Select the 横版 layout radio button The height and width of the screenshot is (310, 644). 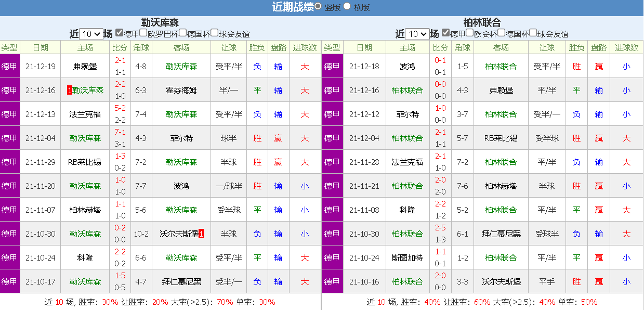point(347,7)
